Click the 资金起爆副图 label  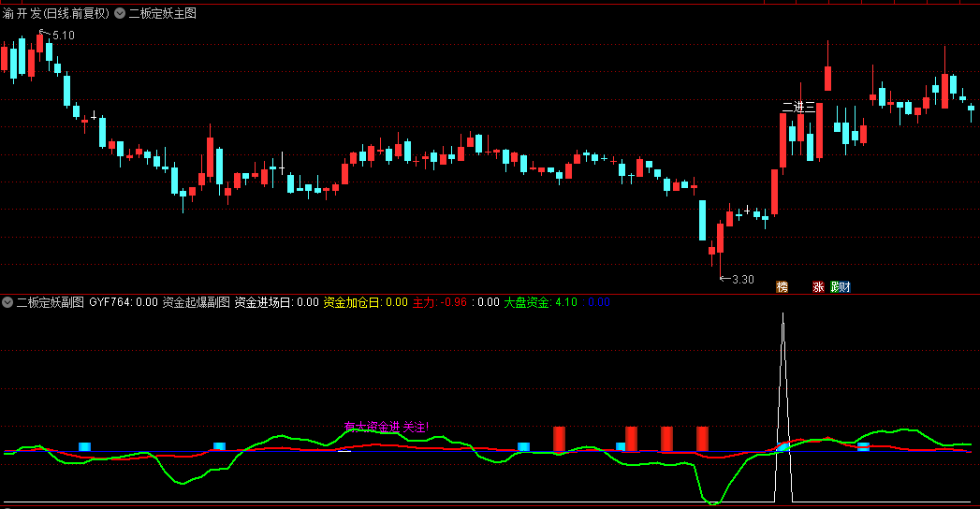[197, 302]
